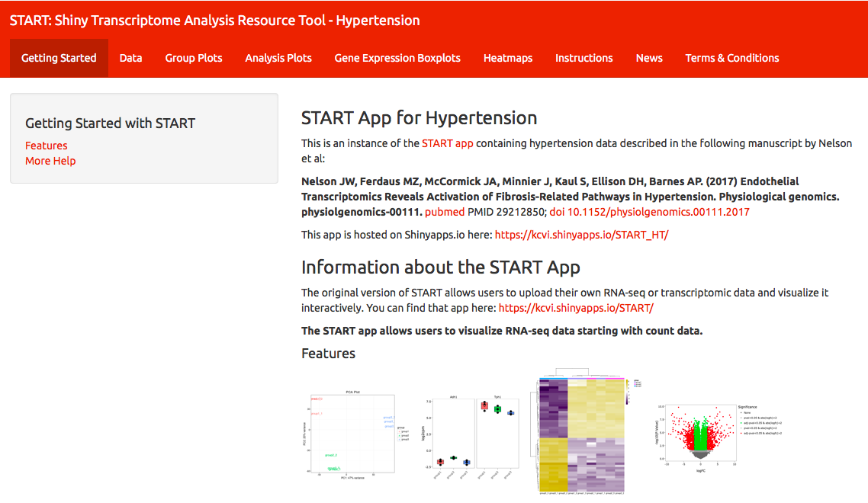Open the Heatmaps tab
Viewport: 868px width, 503px height.
508,58
